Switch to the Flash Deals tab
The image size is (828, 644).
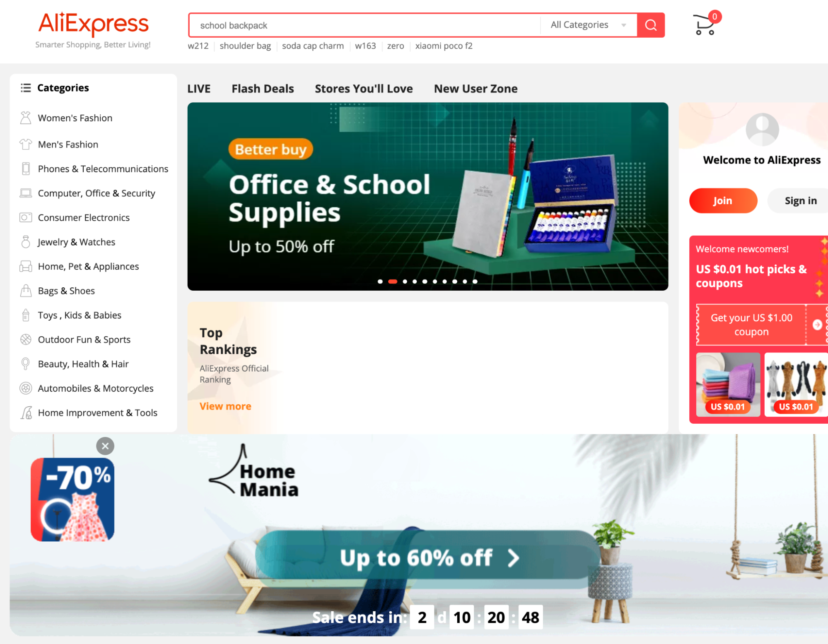263,88
